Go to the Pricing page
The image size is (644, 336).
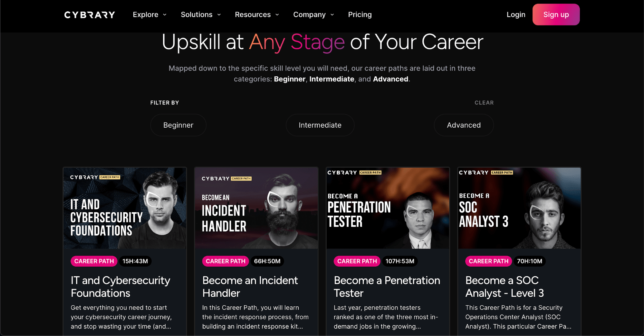click(360, 15)
